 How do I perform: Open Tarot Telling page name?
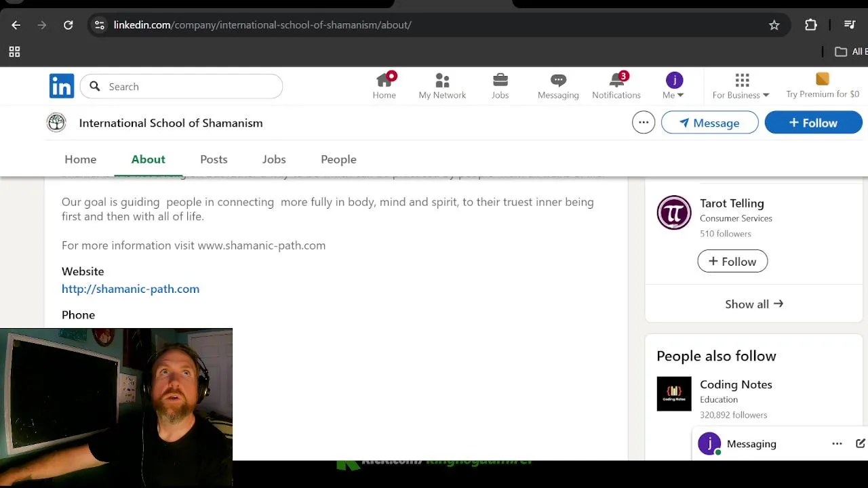coord(732,203)
